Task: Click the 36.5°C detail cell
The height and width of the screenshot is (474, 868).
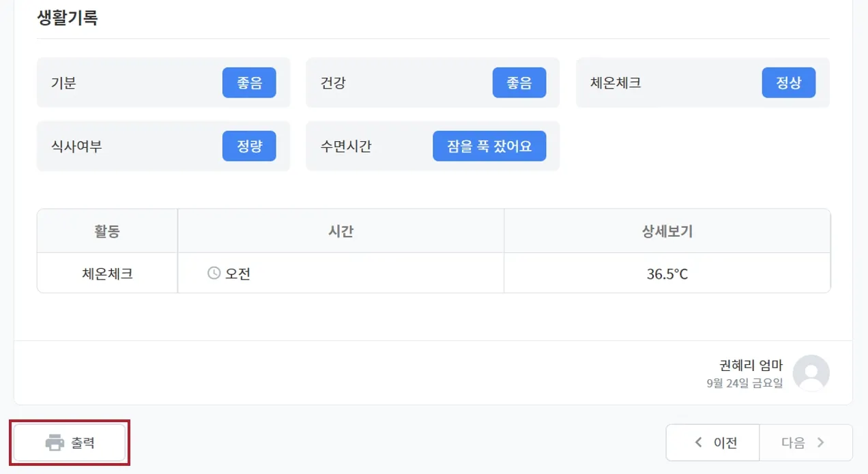Action: click(667, 273)
